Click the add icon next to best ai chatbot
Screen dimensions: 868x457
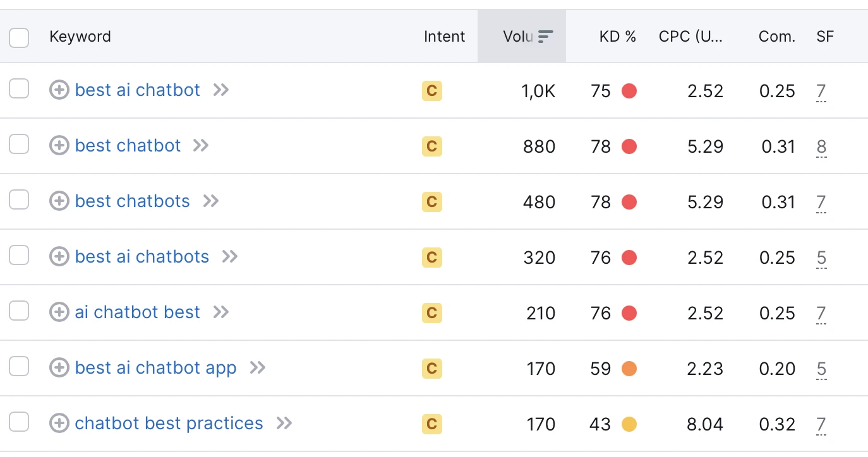(x=59, y=90)
